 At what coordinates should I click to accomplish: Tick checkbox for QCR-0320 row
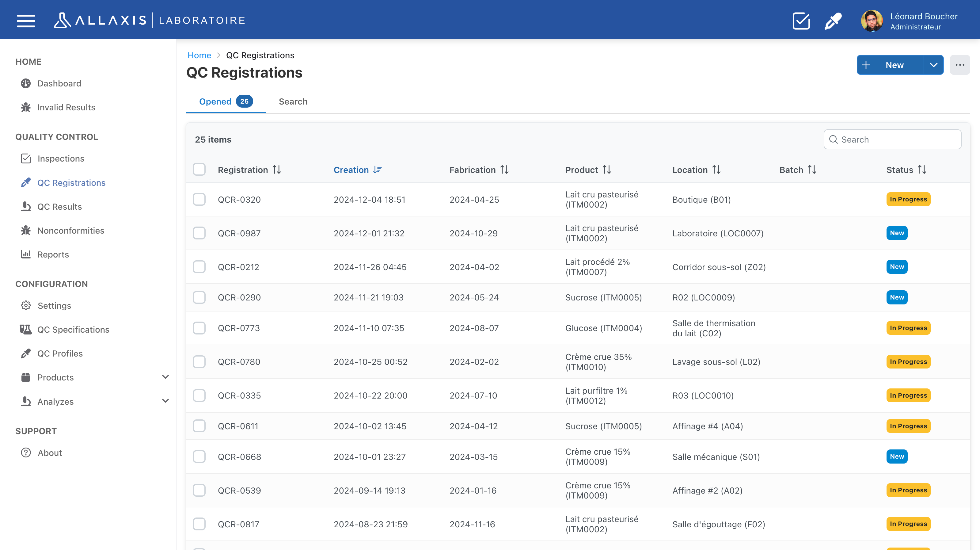(x=199, y=200)
